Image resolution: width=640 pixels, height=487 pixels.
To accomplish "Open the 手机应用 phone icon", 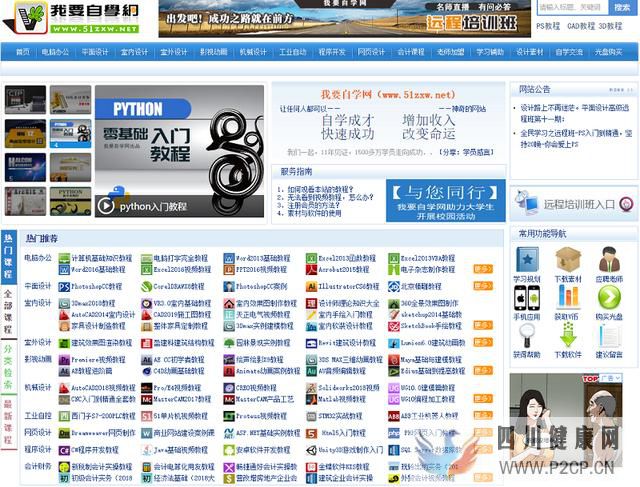I will (526, 297).
